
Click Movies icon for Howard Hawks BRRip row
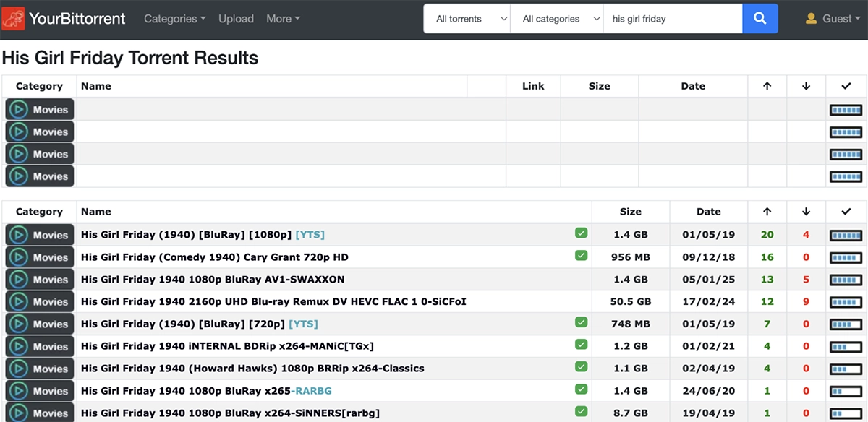point(40,369)
